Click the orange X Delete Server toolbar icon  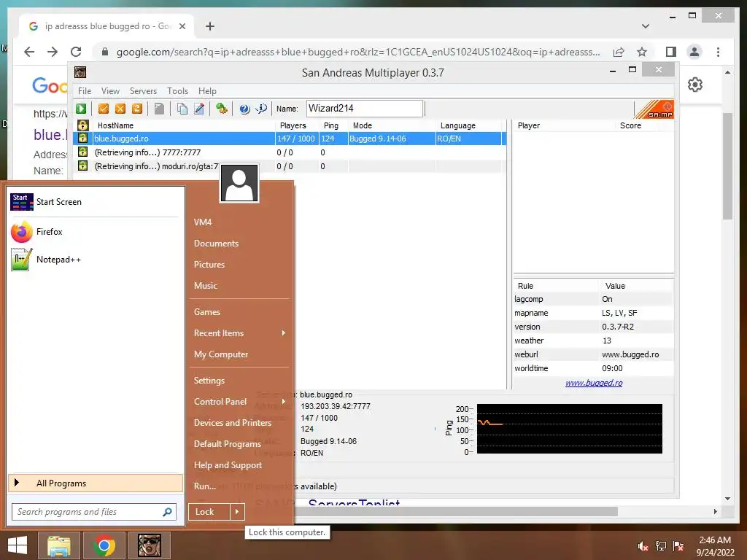(x=120, y=109)
